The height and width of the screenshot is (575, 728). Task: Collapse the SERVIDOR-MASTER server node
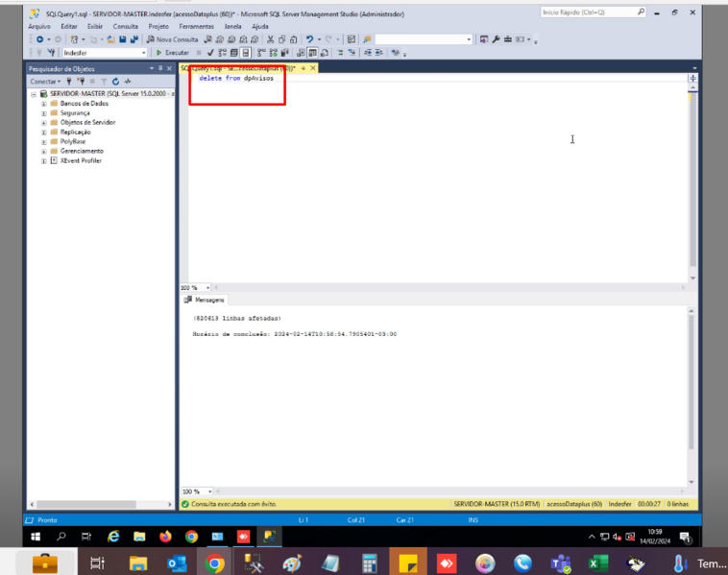click(x=34, y=94)
